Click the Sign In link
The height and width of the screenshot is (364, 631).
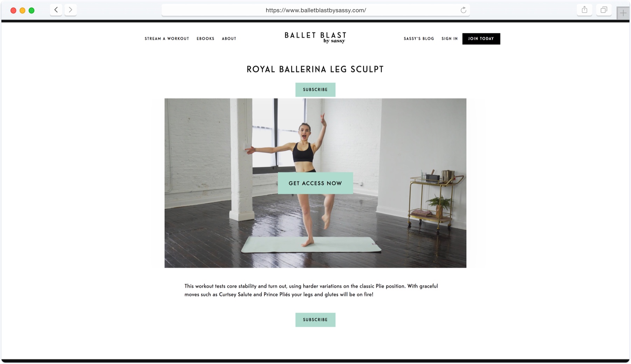tap(449, 39)
